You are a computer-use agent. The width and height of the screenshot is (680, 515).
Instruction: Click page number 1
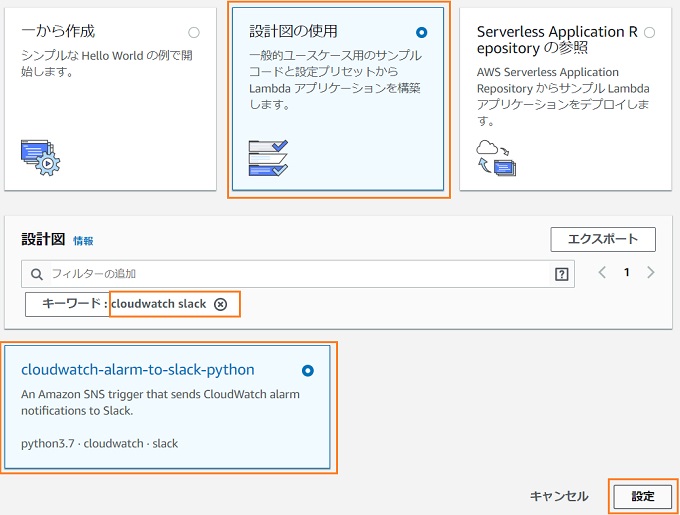point(626,272)
